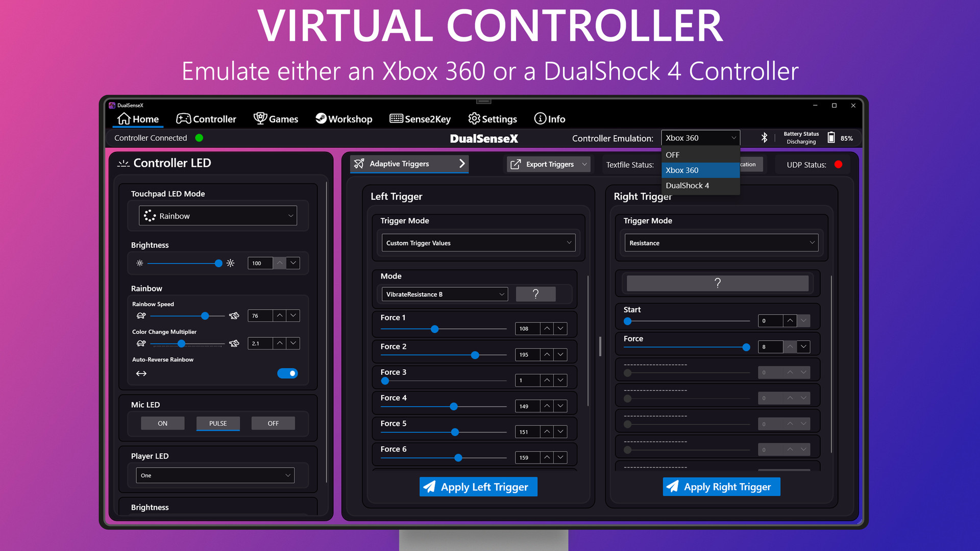Click the Auto-Reverse Rainbow arrows icon
This screenshot has width=980, height=551.
(x=141, y=373)
